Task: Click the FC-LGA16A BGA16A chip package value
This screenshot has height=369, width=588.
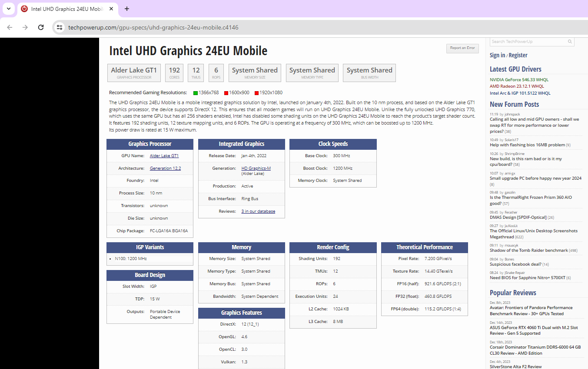Action: point(169,231)
